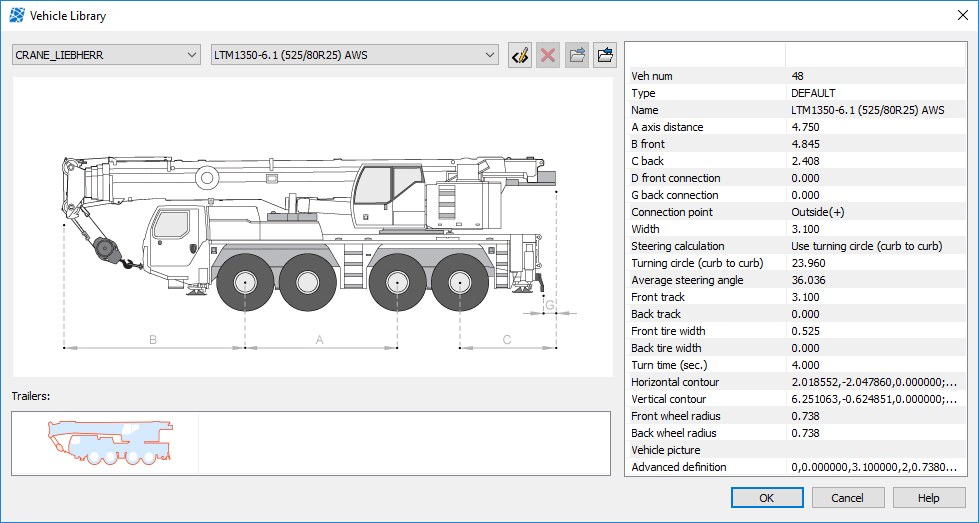Click the Horizontal contour value field
This screenshot has width=979, height=523.
[876, 382]
